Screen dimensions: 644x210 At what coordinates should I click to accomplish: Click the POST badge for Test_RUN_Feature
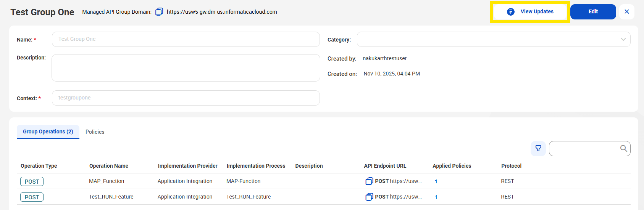pyautogui.click(x=32, y=197)
